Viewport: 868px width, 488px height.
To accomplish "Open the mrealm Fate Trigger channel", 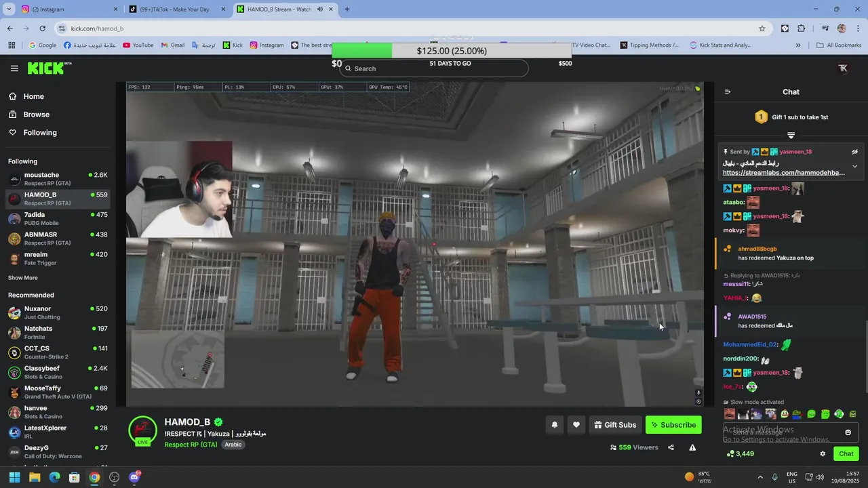I will [x=58, y=258].
